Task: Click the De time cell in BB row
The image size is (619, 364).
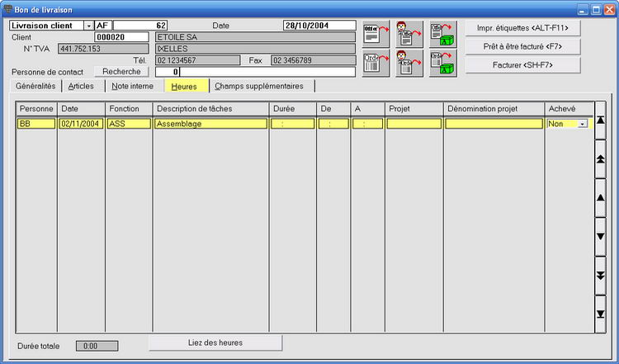Action: pos(333,124)
